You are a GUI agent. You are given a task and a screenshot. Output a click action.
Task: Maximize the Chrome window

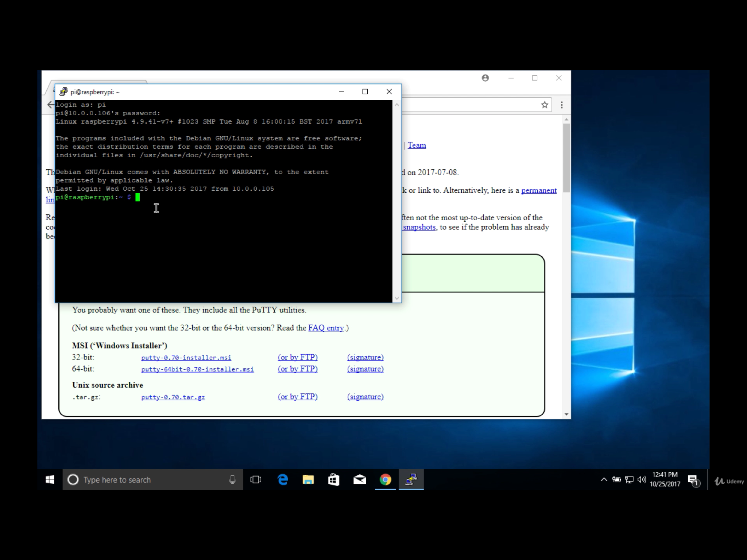point(535,78)
